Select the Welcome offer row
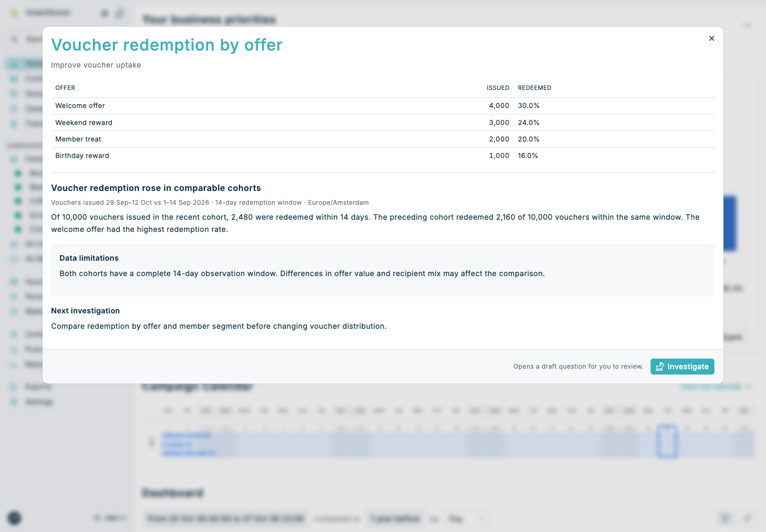This screenshot has width=766, height=532. click(383, 106)
